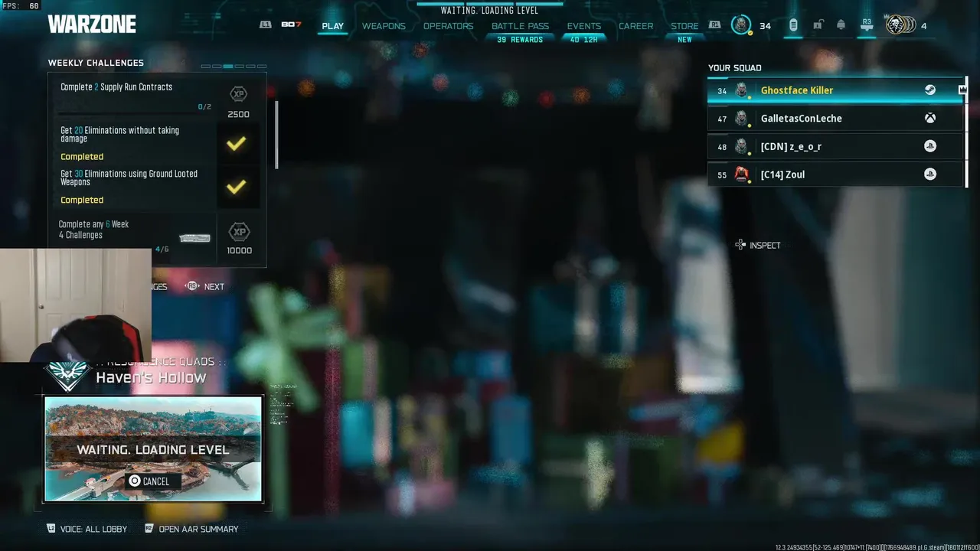Viewport: 980px width, 551px height.
Task: Click the R1 bumper icon in top bar
Action: tap(714, 25)
